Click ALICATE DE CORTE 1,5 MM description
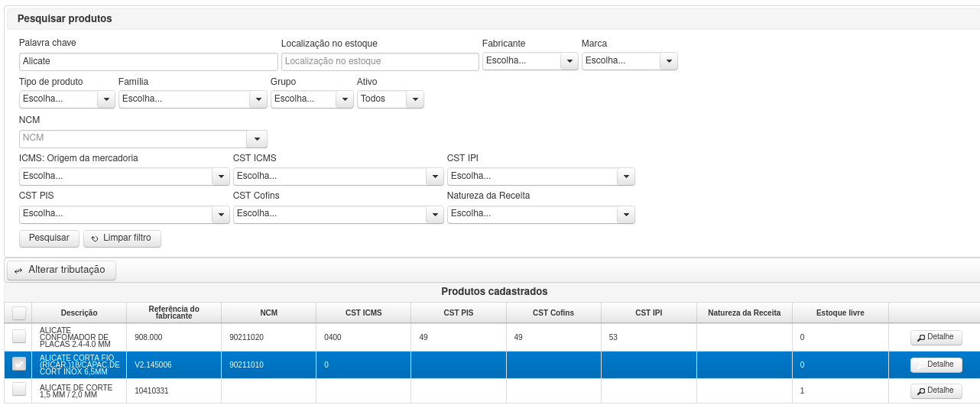Image resolution: width=980 pixels, height=405 pixels. click(76, 391)
